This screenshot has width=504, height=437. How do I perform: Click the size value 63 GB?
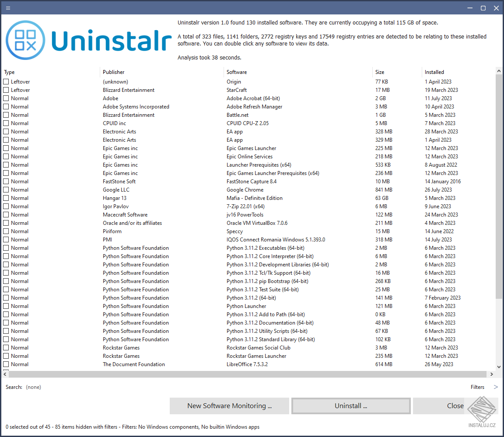pos(381,198)
